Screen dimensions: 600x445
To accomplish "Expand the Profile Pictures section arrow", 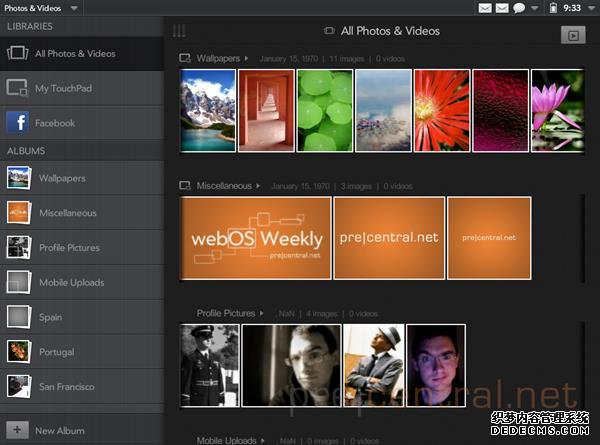I will pos(262,313).
